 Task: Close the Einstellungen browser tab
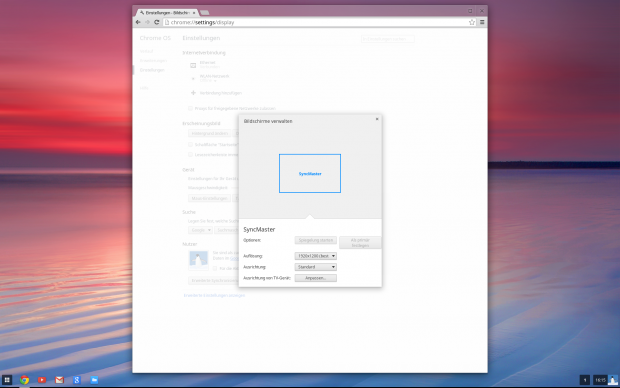coord(194,13)
